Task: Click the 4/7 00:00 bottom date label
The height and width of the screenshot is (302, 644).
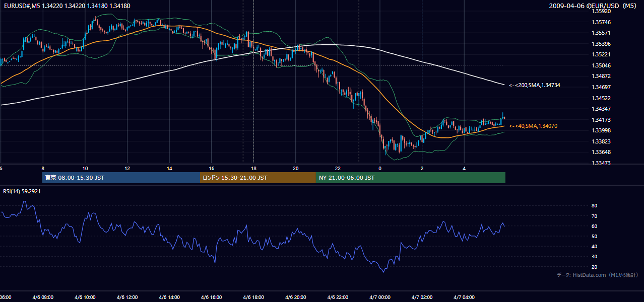Action: pos(380,297)
